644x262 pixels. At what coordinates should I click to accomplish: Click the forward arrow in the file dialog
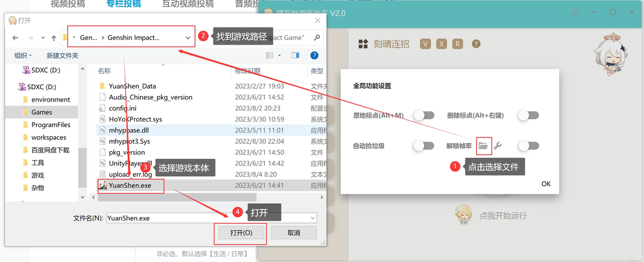(30, 38)
